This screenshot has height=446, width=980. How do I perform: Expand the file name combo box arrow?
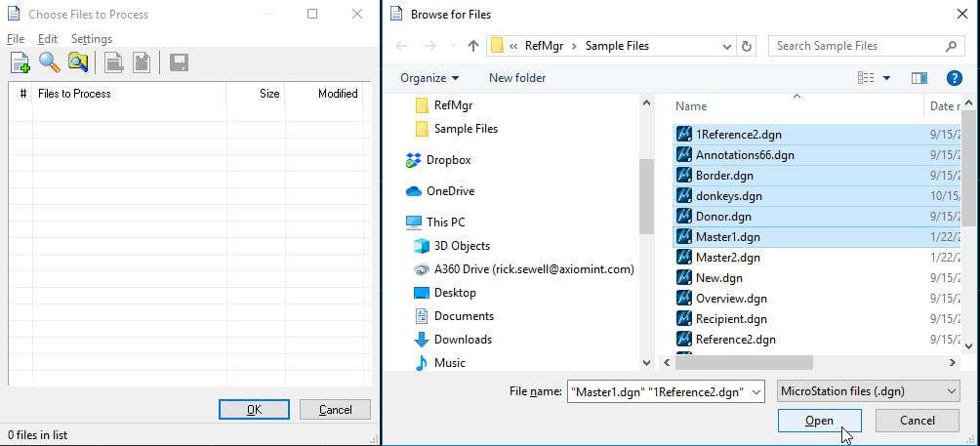755,391
